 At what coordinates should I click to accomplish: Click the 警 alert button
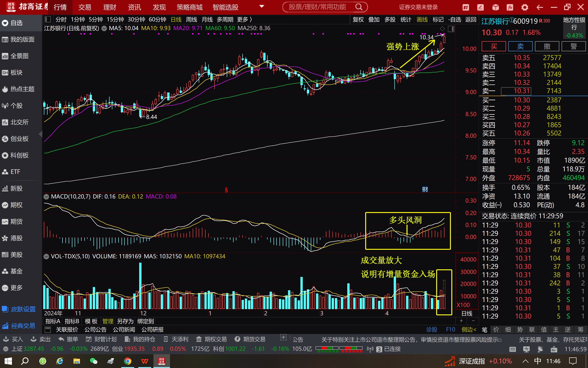coord(574,46)
